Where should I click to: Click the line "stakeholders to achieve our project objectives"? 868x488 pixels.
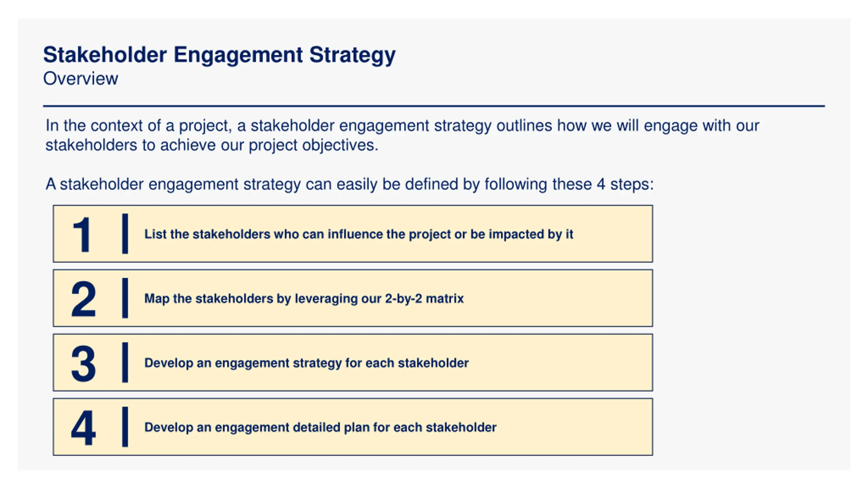tap(212, 145)
